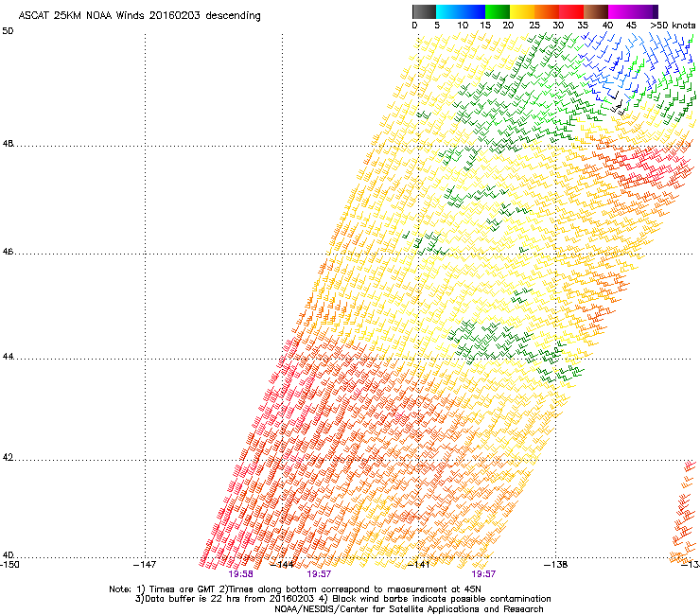
Task: Click the purple 19:57 stamp near -144
Action: (319, 574)
